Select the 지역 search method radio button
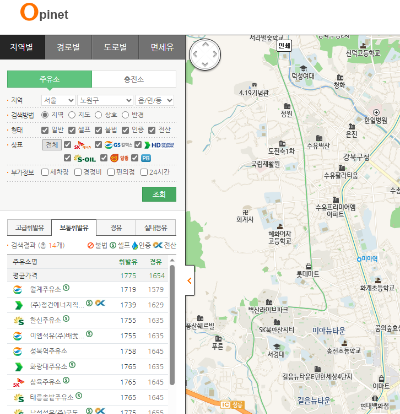 pos(45,115)
